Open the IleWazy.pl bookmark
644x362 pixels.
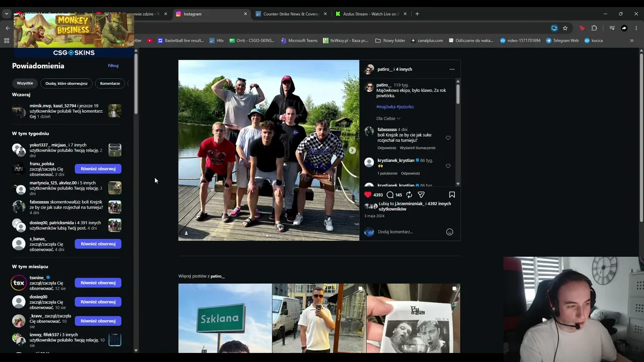346,41
